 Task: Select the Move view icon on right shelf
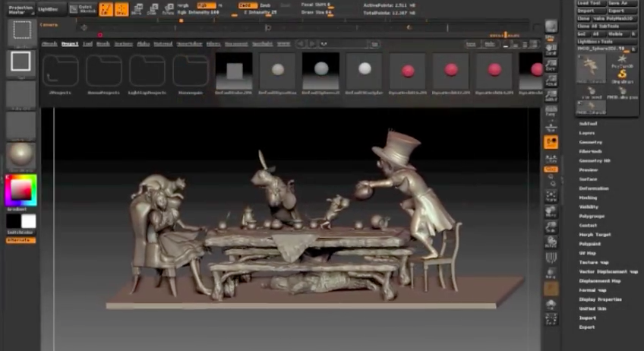[551, 212]
